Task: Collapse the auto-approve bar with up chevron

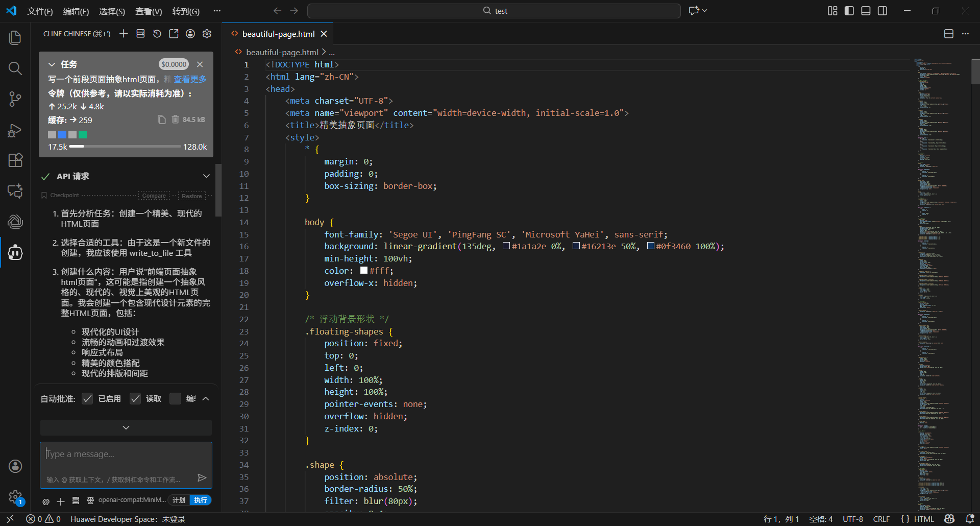Action: 206,399
